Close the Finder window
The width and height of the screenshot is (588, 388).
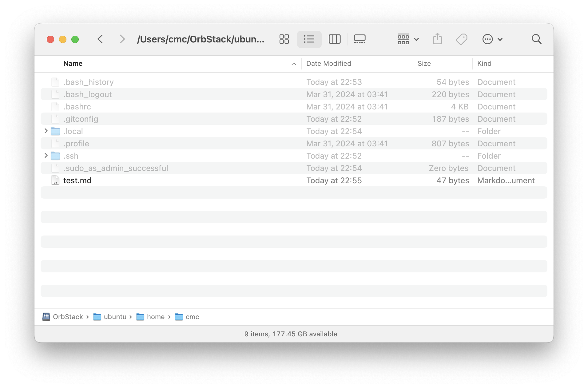click(50, 39)
